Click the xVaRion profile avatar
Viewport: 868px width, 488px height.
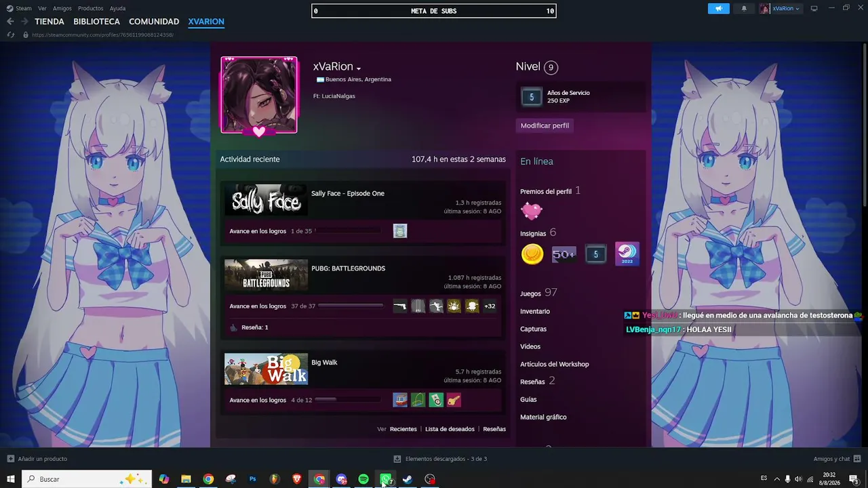(x=259, y=95)
